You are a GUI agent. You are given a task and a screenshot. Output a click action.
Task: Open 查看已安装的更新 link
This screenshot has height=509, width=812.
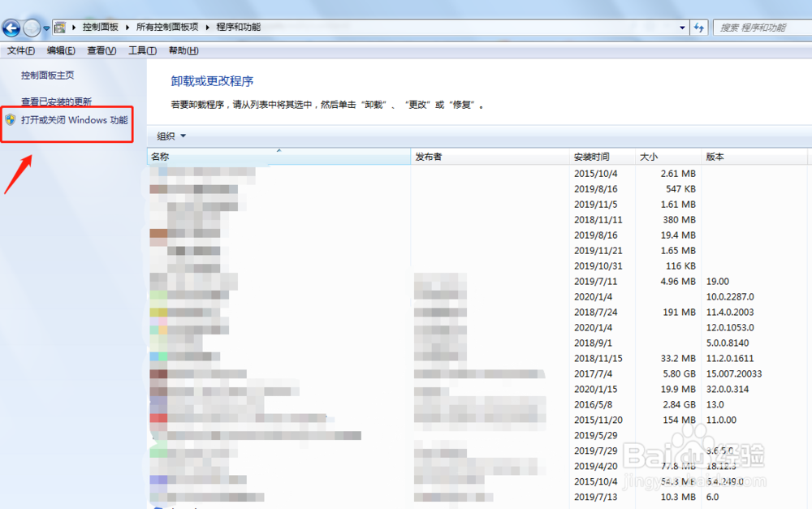pyautogui.click(x=56, y=101)
